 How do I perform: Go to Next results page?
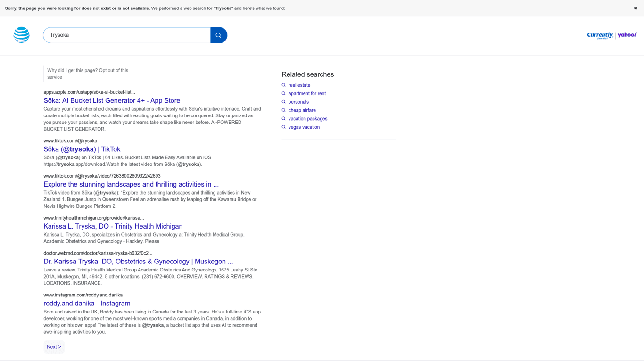[54, 347]
